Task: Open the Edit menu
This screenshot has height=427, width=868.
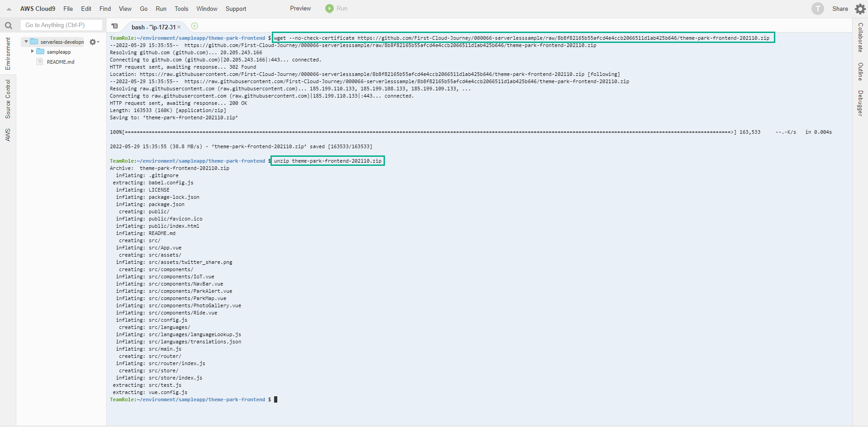Action: coord(86,9)
